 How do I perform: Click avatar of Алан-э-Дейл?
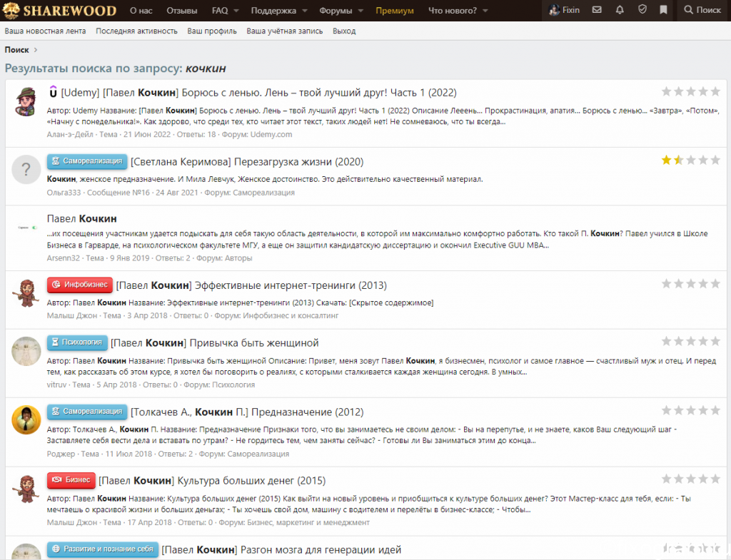coord(26,101)
